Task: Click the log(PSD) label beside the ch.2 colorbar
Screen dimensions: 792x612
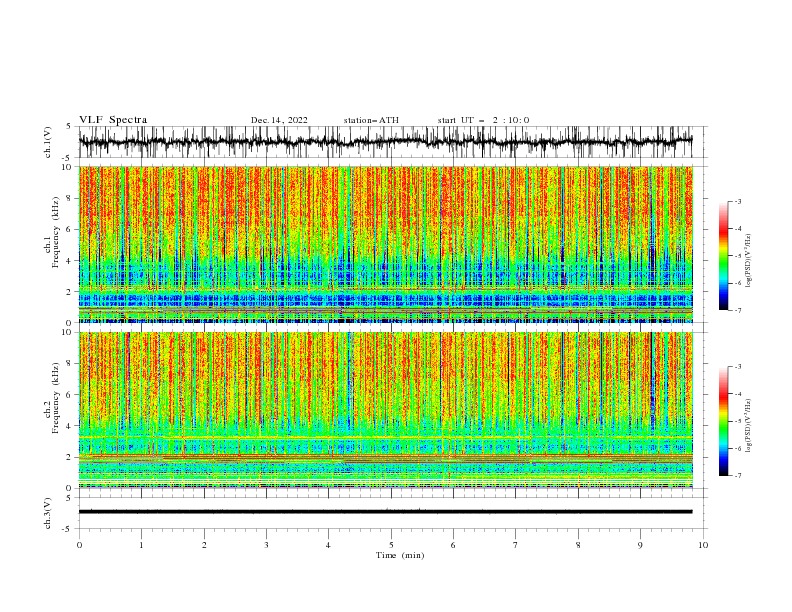Action: click(749, 425)
